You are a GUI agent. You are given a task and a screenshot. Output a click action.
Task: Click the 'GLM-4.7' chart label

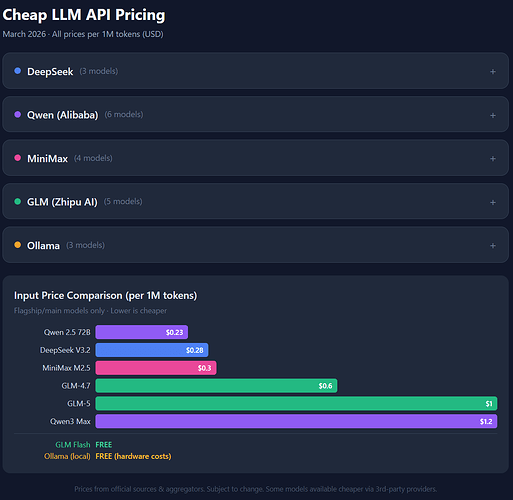tap(76, 386)
